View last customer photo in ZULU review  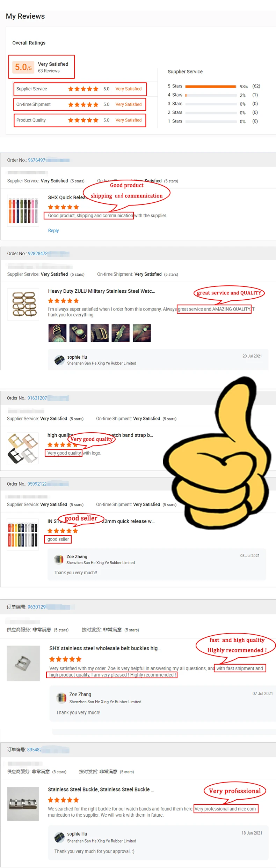141,333
